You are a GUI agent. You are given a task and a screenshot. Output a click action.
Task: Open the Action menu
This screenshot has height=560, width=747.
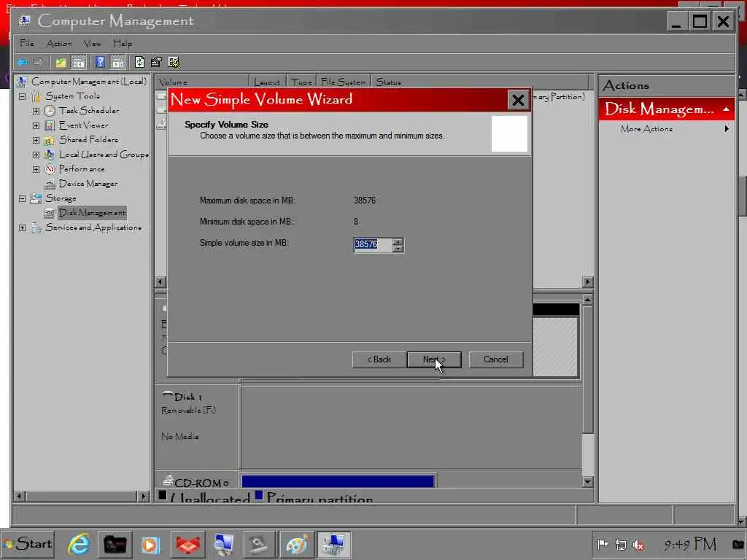59,43
